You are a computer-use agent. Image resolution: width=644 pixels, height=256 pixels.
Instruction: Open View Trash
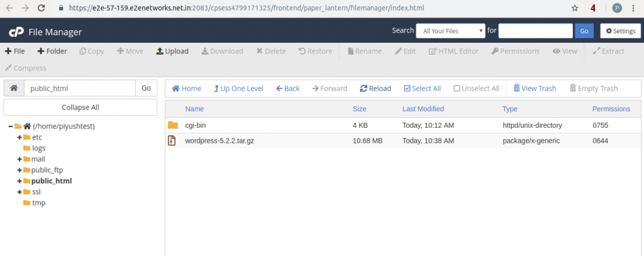[x=535, y=88]
